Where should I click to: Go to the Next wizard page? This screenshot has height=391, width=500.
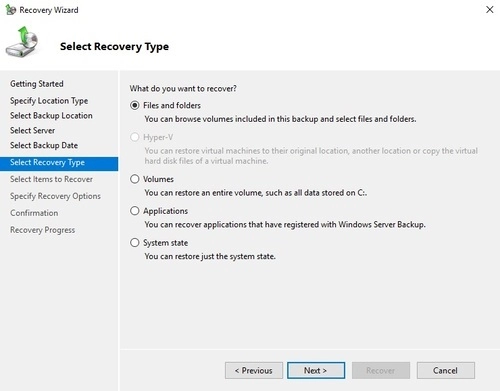(316, 370)
